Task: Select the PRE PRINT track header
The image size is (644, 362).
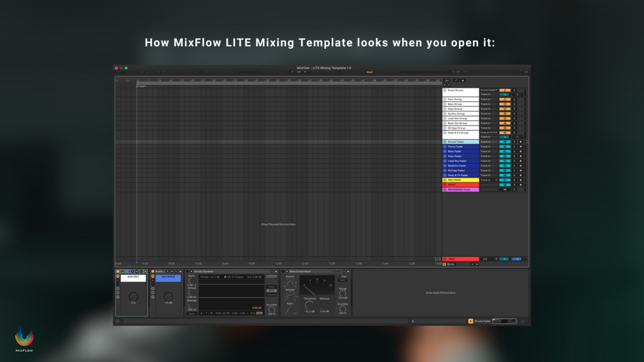Action: point(461,180)
